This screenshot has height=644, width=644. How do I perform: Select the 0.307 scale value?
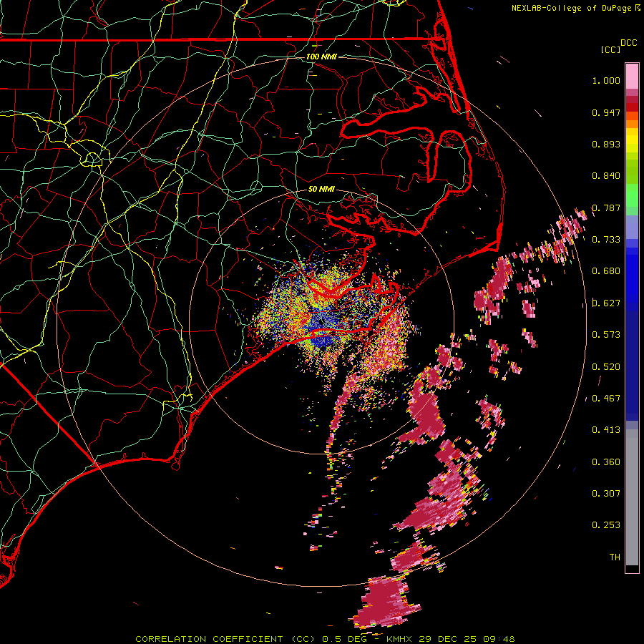point(606,494)
